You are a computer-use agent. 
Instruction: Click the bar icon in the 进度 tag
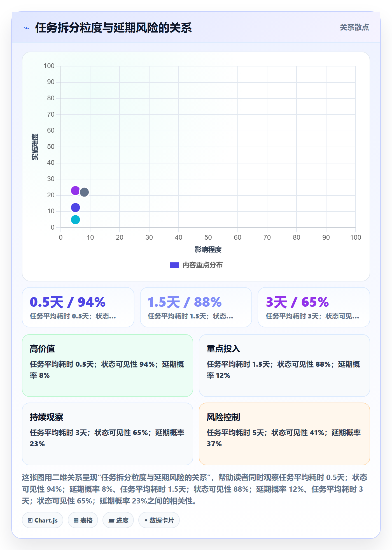coord(111,521)
